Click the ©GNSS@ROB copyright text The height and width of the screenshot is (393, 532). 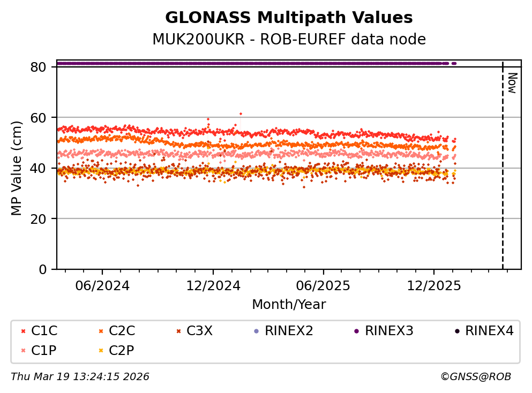coord(475,377)
